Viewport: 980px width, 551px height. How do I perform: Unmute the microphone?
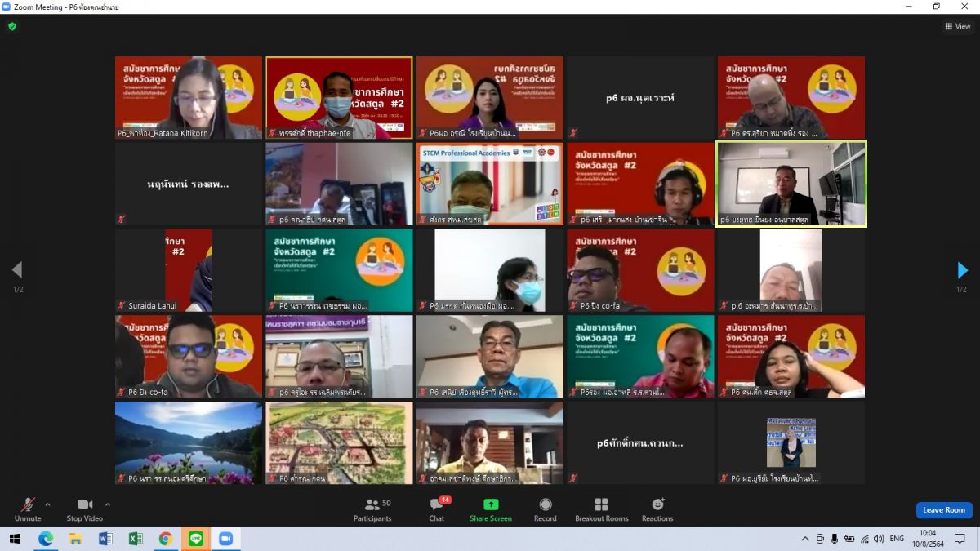click(x=28, y=510)
